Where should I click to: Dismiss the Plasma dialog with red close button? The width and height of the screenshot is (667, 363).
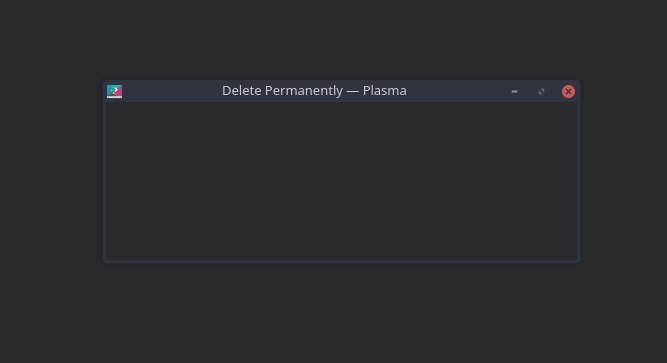click(x=568, y=91)
